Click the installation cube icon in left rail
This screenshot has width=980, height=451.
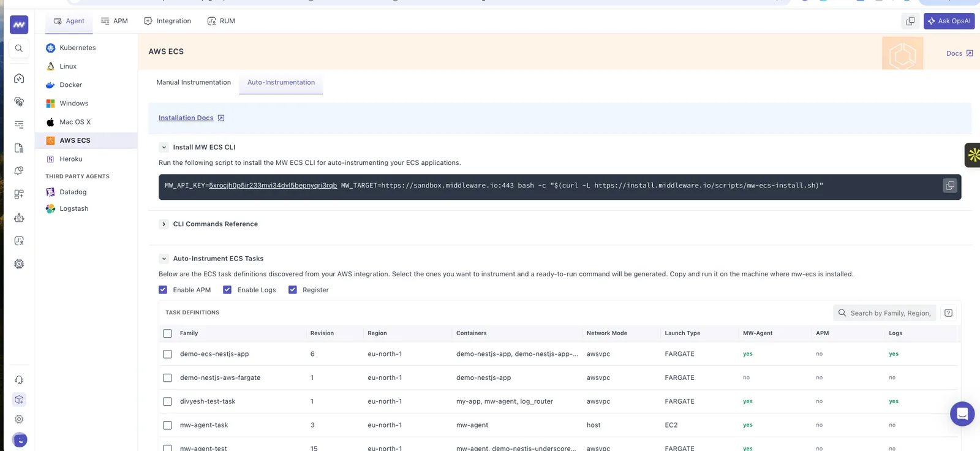click(19, 400)
